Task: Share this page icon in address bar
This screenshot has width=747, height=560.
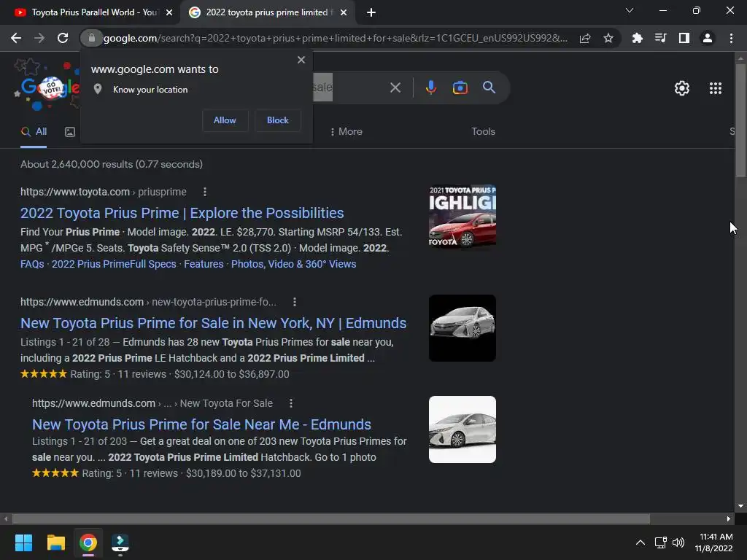Action: pyautogui.click(x=585, y=38)
